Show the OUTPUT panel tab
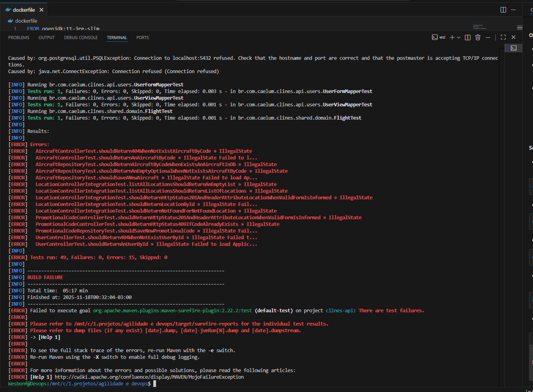The height and width of the screenshot is (392, 533). click(x=47, y=38)
